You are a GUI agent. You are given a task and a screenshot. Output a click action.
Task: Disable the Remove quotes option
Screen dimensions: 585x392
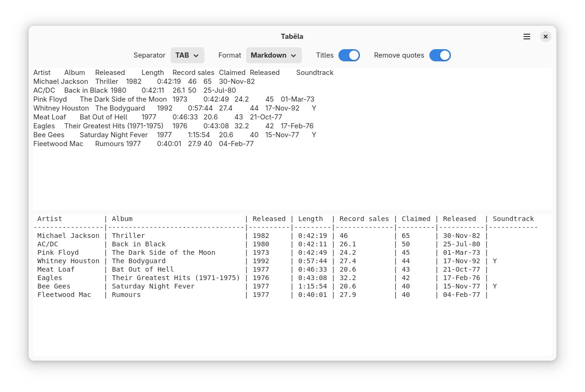coord(440,55)
